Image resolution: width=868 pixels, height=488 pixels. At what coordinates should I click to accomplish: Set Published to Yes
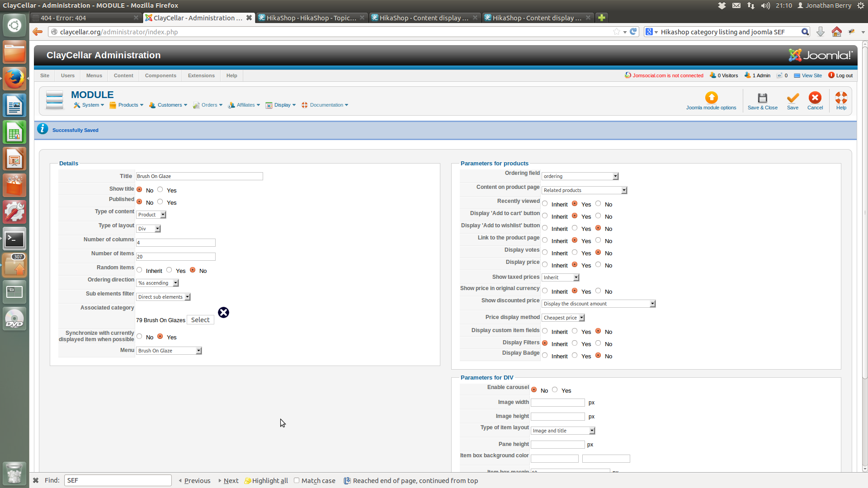click(160, 202)
